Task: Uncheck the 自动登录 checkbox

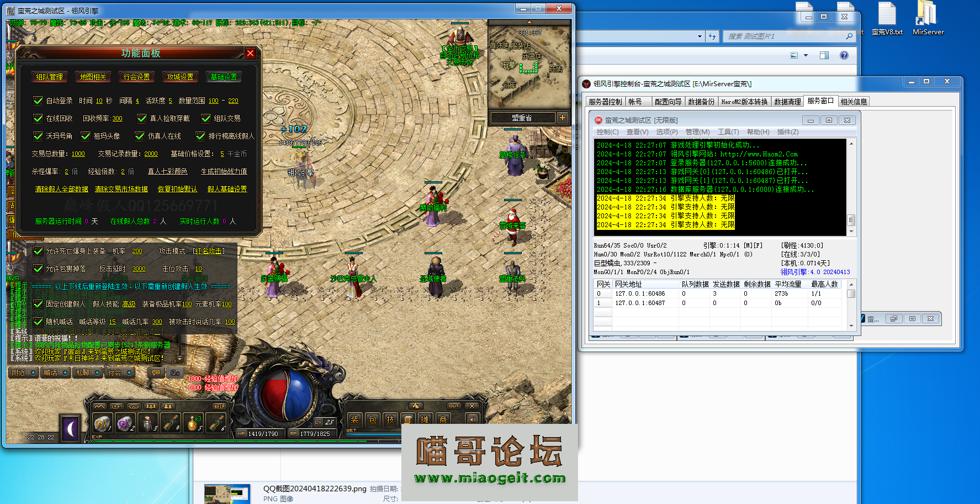Action: (38, 101)
